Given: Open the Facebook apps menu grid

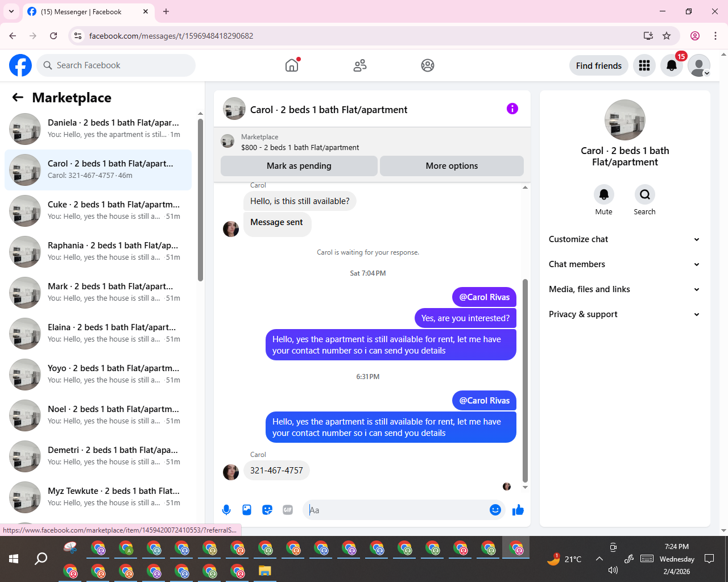Looking at the screenshot, I should click(x=644, y=65).
